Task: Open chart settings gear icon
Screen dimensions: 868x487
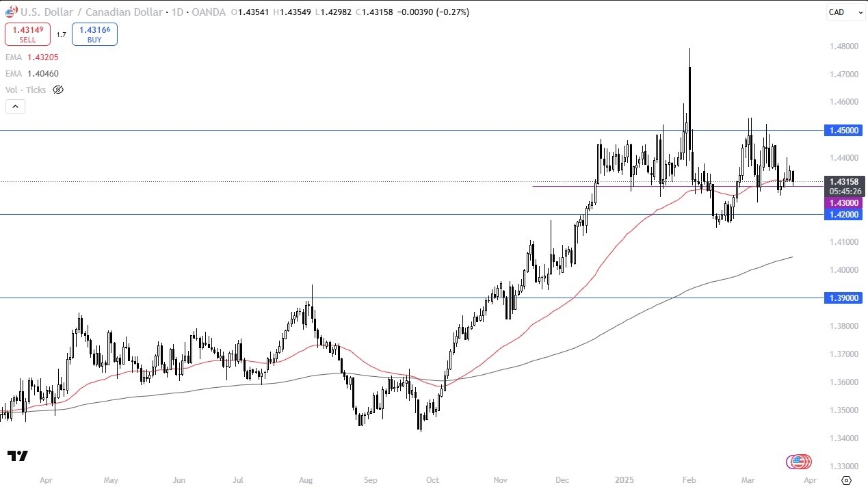Action: pyautogui.click(x=846, y=480)
